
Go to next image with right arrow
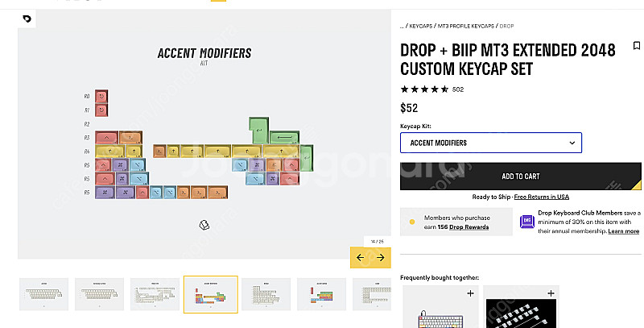coord(380,257)
